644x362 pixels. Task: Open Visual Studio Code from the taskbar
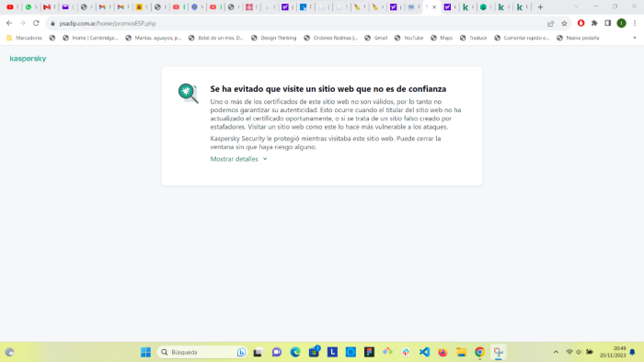pos(424,352)
